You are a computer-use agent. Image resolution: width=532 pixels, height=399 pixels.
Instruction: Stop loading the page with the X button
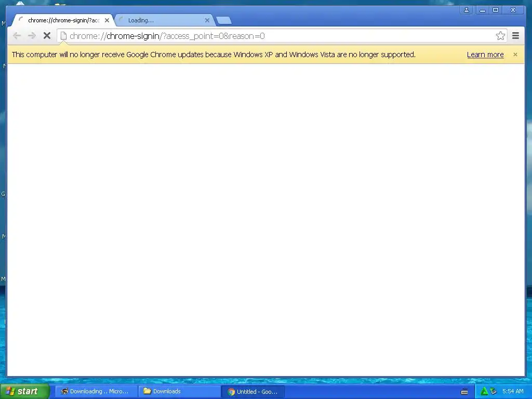tap(47, 36)
